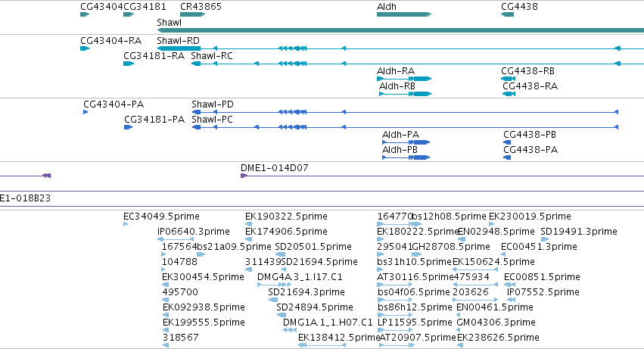Select the GM04306.3prime EST
This screenshot has width=644, height=349.
tap(459, 330)
